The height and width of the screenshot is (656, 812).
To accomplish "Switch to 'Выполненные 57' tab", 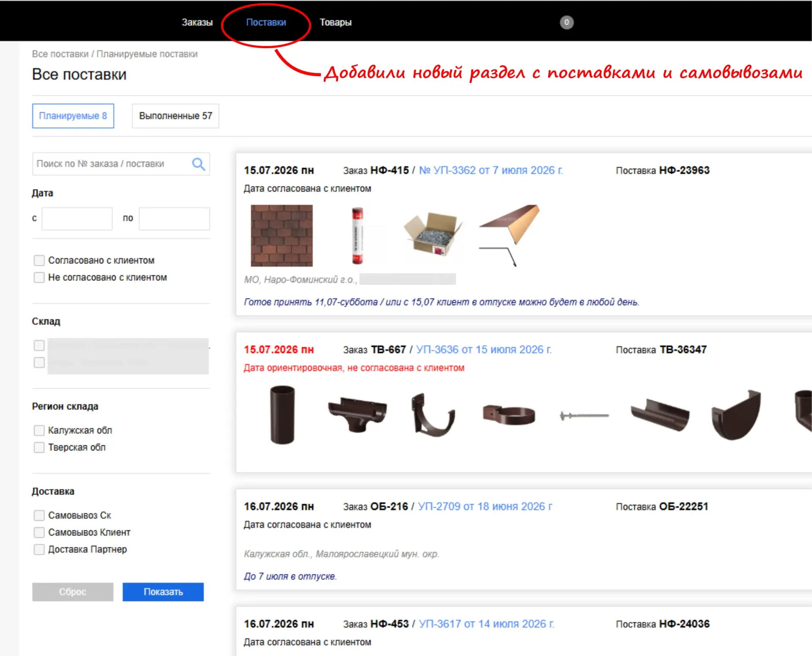I will pyautogui.click(x=176, y=116).
